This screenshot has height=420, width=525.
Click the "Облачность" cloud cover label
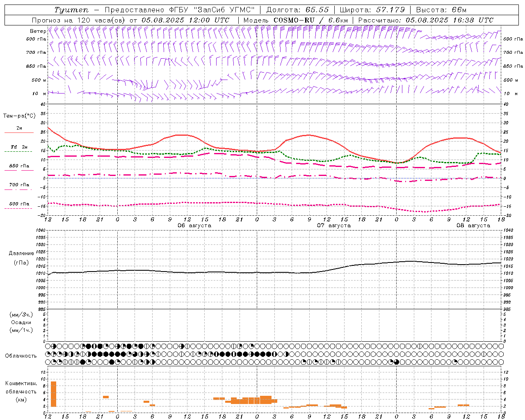tap(21, 356)
